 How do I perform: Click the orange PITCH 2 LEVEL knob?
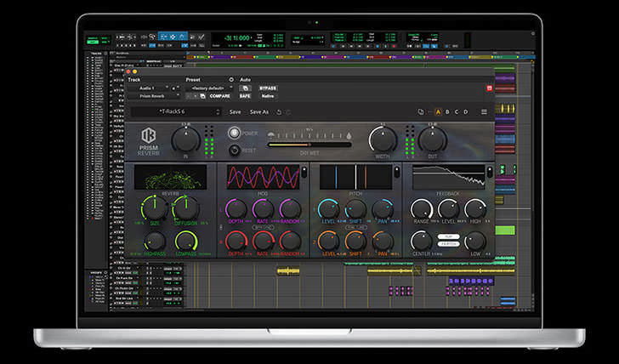[328, 241]
